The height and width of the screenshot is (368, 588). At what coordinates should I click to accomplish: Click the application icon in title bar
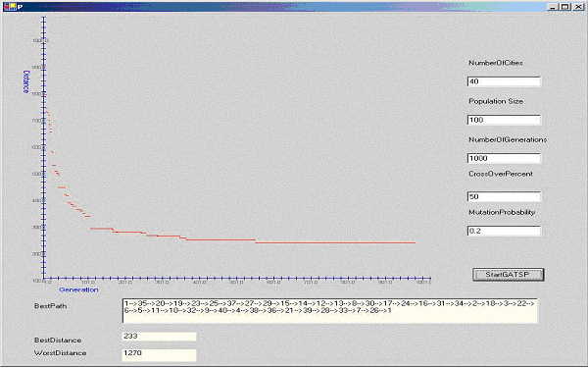pyautogui.click(x=10, y=7)
